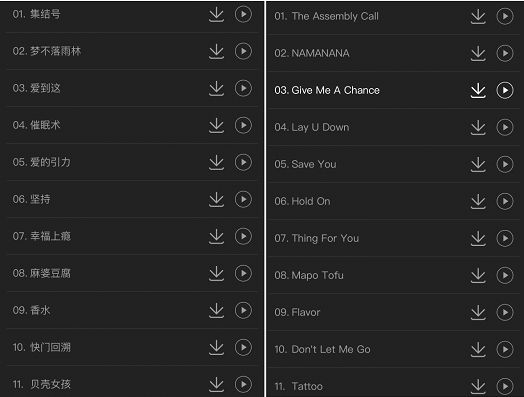Select the song title 催眠术
Screen dimensions: 524x397
click(45, 125)
